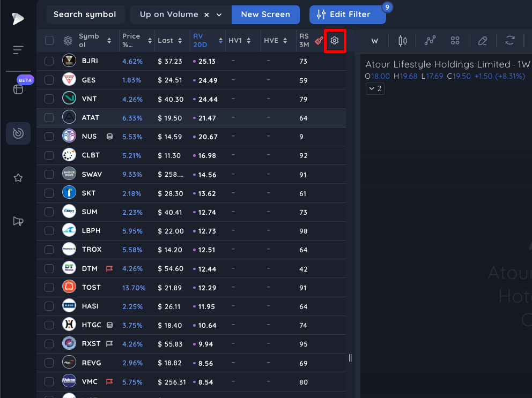The image size is (532, 398).
Task: Click LBPH RS 3M value 98
Action: point(304,231)
